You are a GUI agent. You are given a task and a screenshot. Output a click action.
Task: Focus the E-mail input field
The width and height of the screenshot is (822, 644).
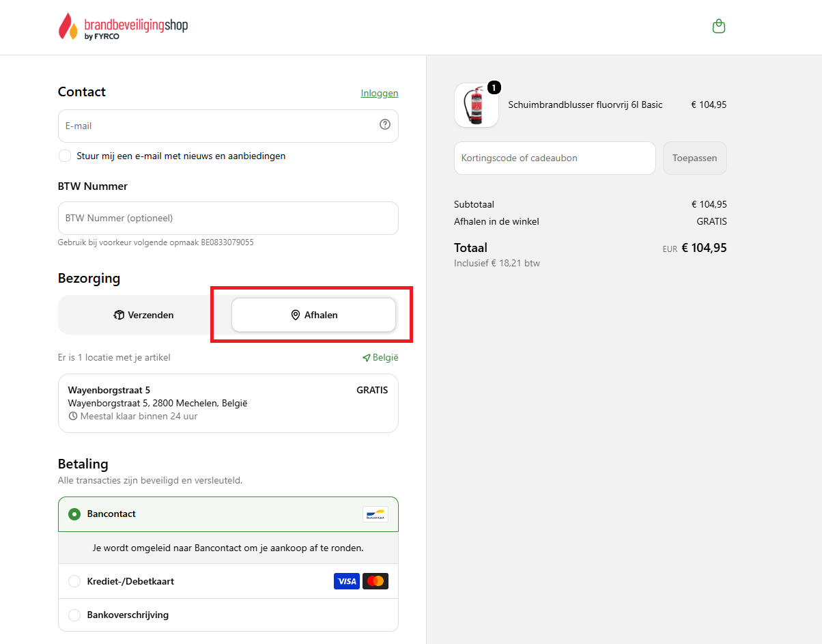pos(228,126)
